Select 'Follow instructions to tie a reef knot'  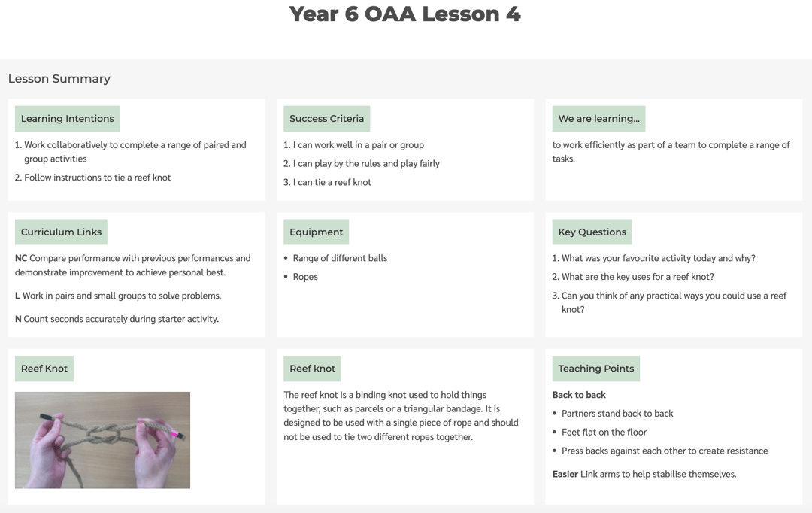point(97,178)
